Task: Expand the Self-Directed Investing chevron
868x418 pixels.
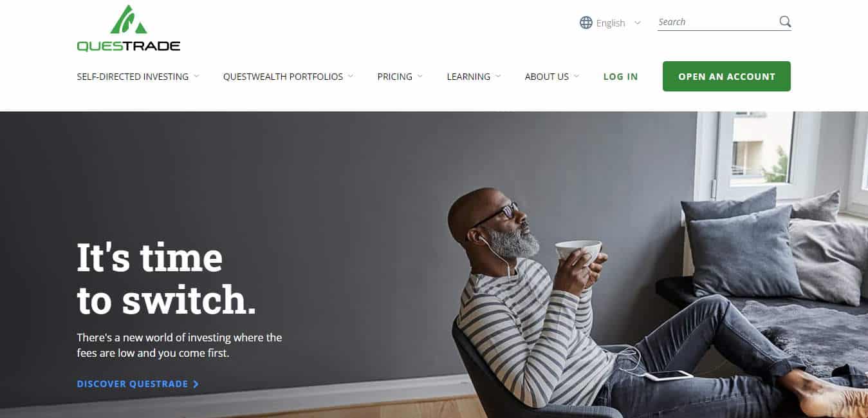Action: tap(196, 76)
